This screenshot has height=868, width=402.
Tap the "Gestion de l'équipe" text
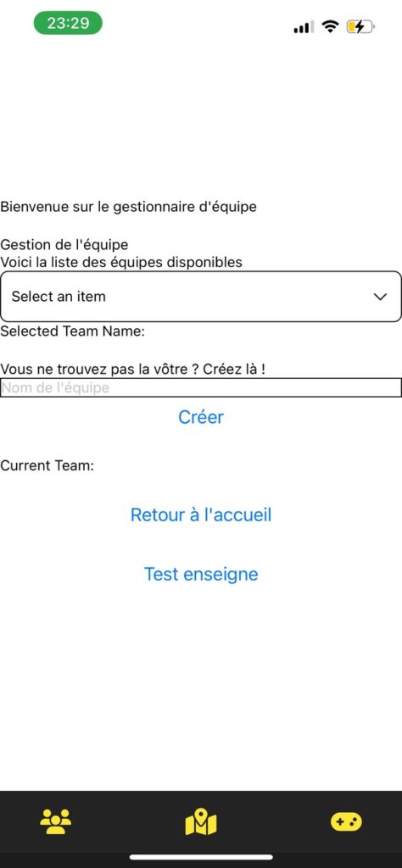point(64,244)
